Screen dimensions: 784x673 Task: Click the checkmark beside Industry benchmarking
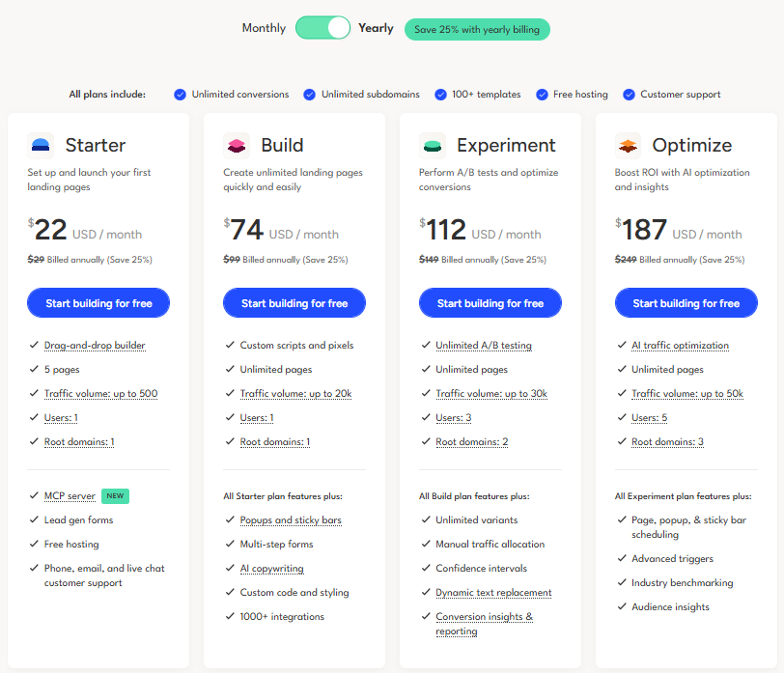point(622,582)
